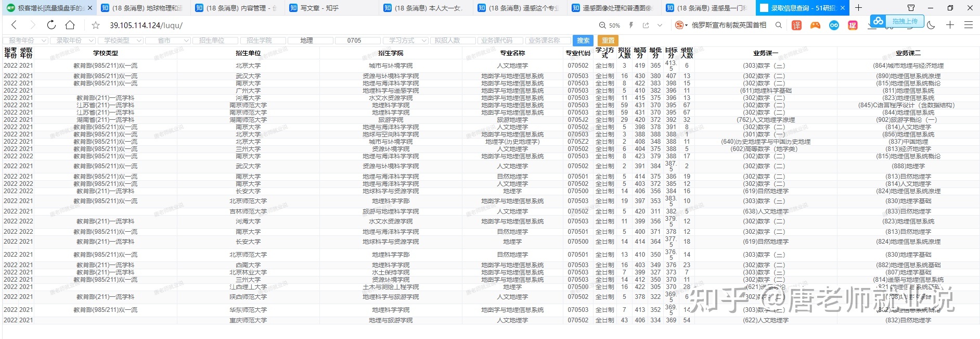Click (864)城市地理与经济地理 cell

(x=908, y=66)
